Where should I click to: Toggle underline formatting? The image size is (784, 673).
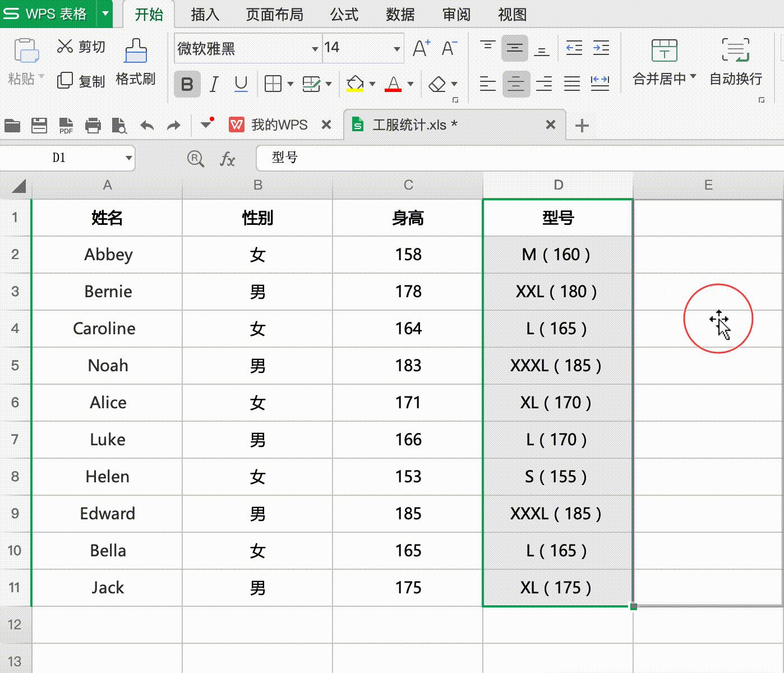241,84
